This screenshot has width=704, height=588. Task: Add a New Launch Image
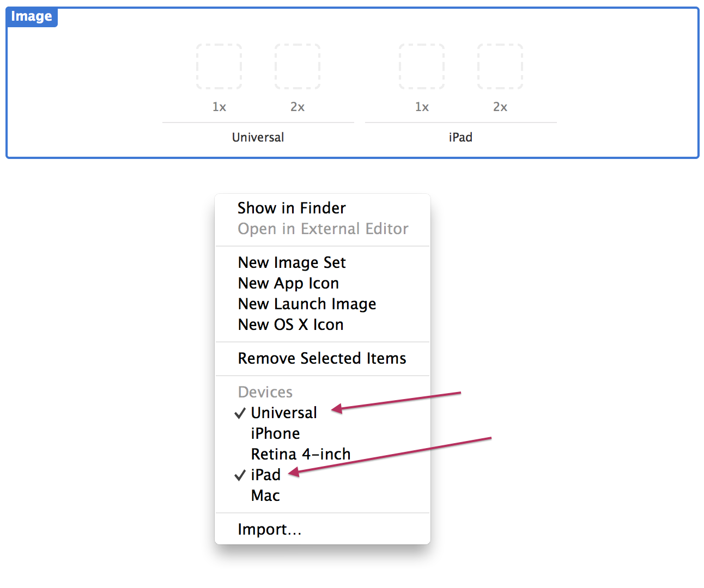(307, 304)
